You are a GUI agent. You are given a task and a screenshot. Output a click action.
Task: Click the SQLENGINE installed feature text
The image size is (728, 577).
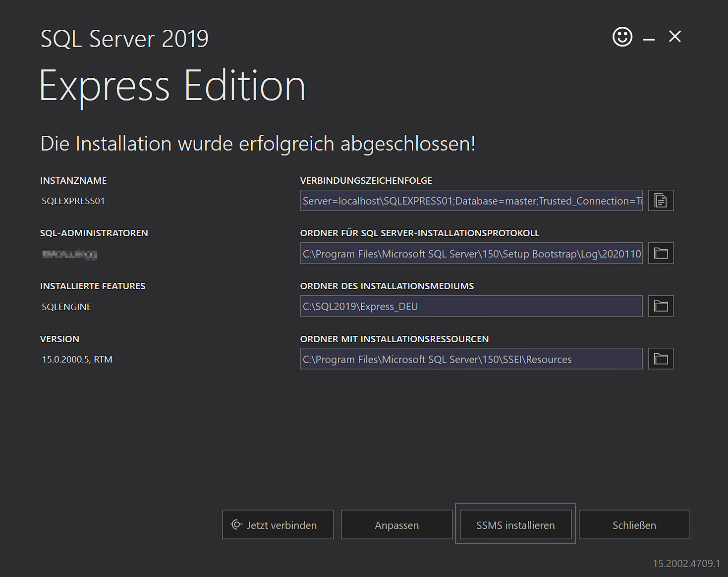click(x=66, y=307)
